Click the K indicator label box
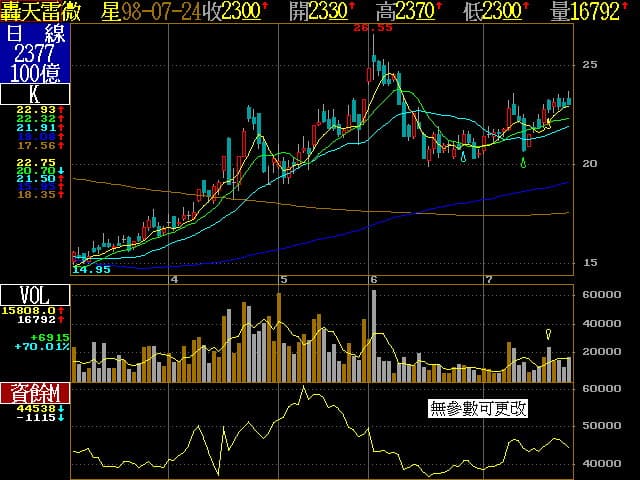This screenshot has height=480, width=640. 35,94
